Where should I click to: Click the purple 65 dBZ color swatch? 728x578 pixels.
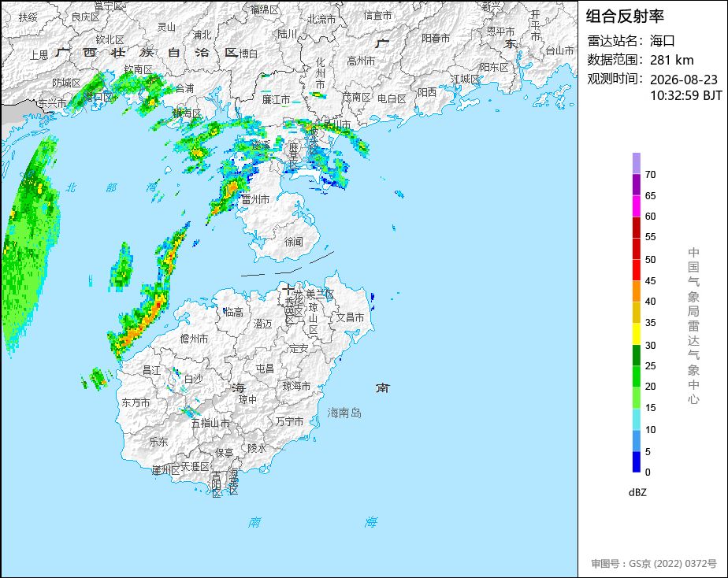636,184
